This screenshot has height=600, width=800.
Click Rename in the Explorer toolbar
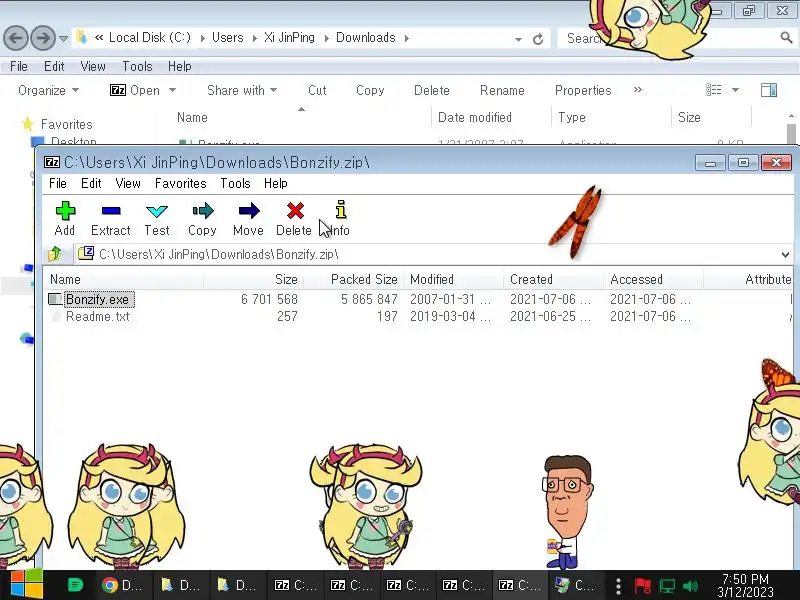tap(502, 90)
